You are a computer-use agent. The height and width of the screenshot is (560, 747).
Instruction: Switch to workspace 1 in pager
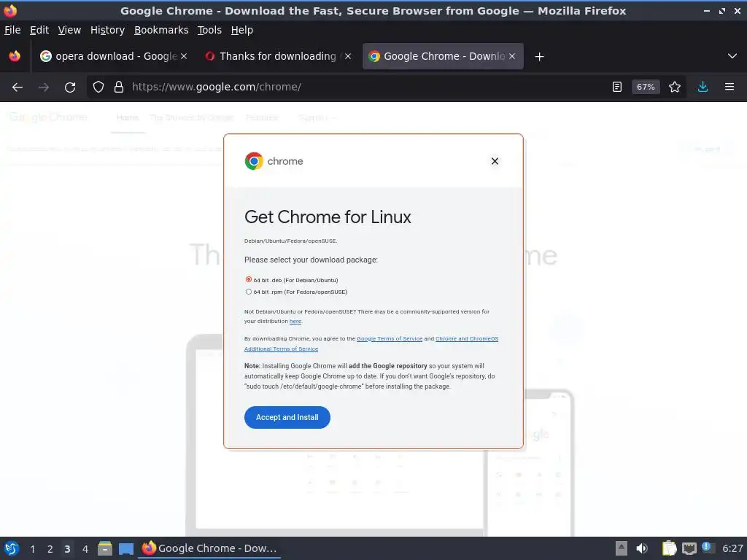pyautogui.click(x=32, y=549)
